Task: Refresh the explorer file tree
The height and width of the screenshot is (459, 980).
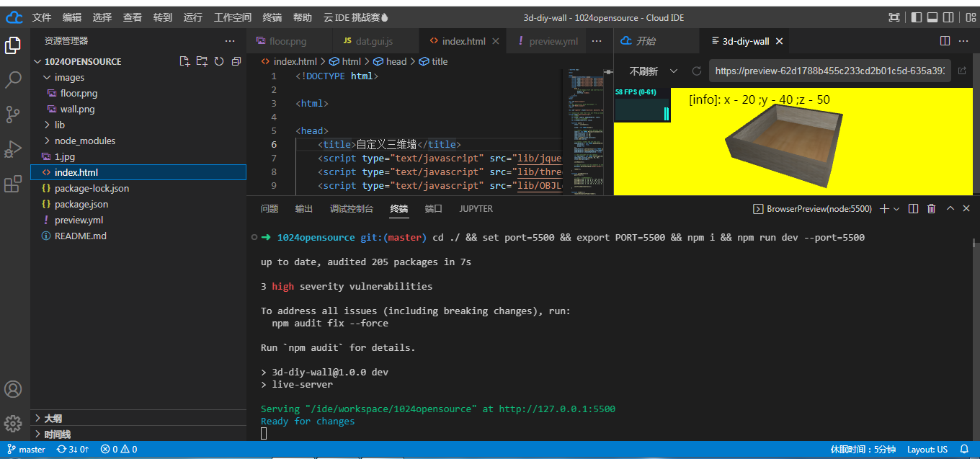Action: coord(219,62)
